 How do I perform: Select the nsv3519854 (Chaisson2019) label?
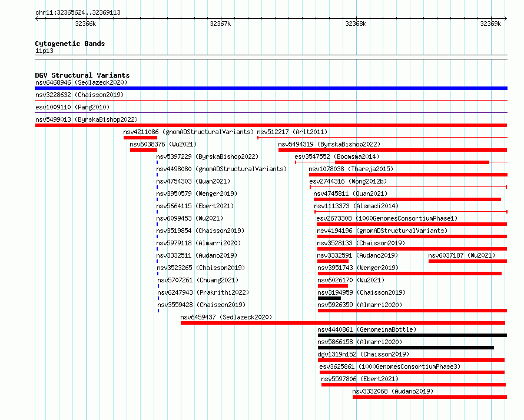(x=200, y=231)
